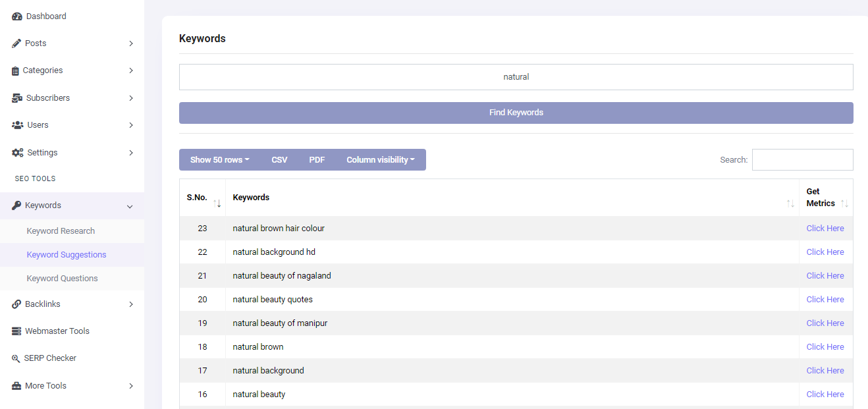Focus the table Search box

803,159
